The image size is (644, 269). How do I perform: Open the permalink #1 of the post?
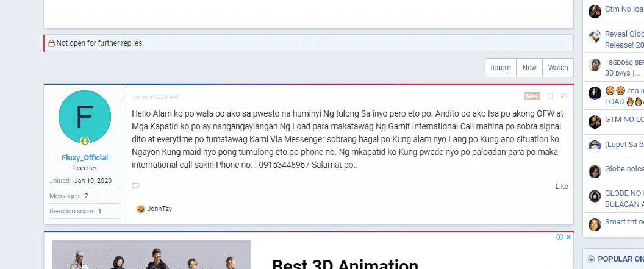pyautogui.click(x=564, y=96)
